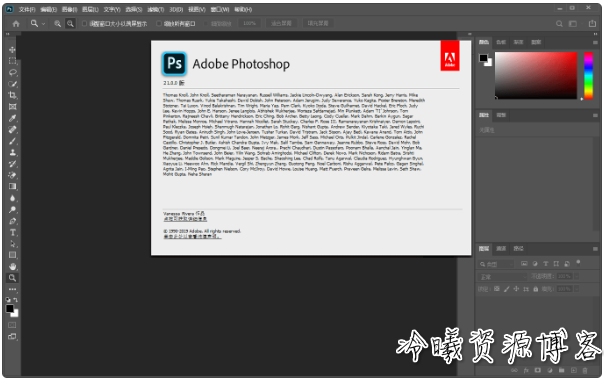Select the Frame tool
Viewport: 604px width, 380px height.
coord(12,107)
